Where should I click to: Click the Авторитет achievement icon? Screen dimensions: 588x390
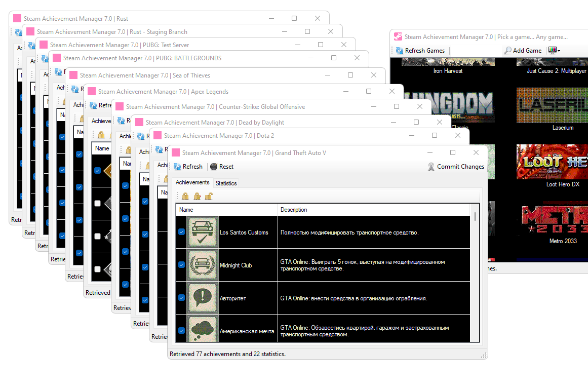tap(203, 298)
